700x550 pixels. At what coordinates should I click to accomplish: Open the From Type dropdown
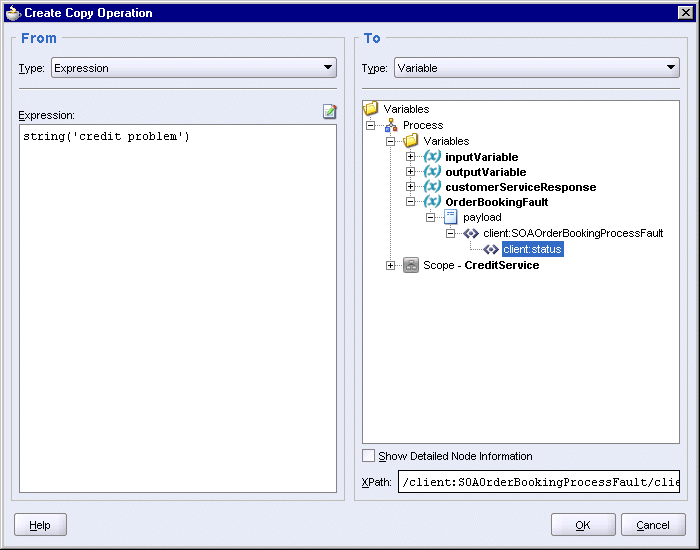point(194,68)
